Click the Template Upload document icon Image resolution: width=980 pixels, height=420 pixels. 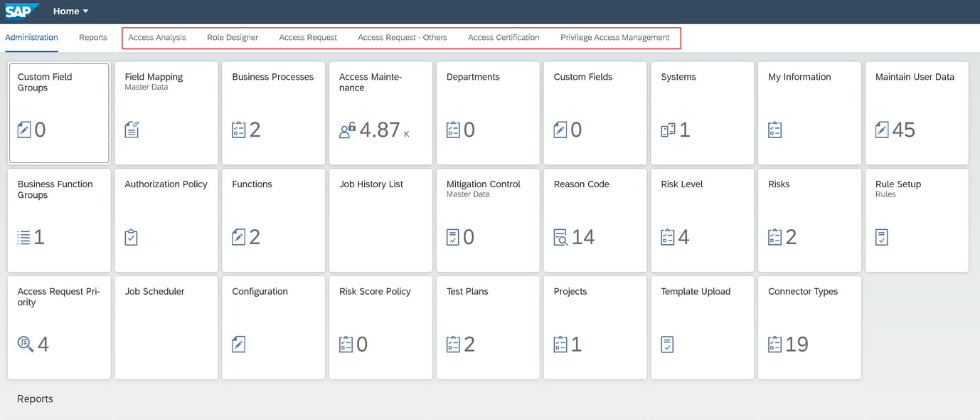click(x=667, y=344)
